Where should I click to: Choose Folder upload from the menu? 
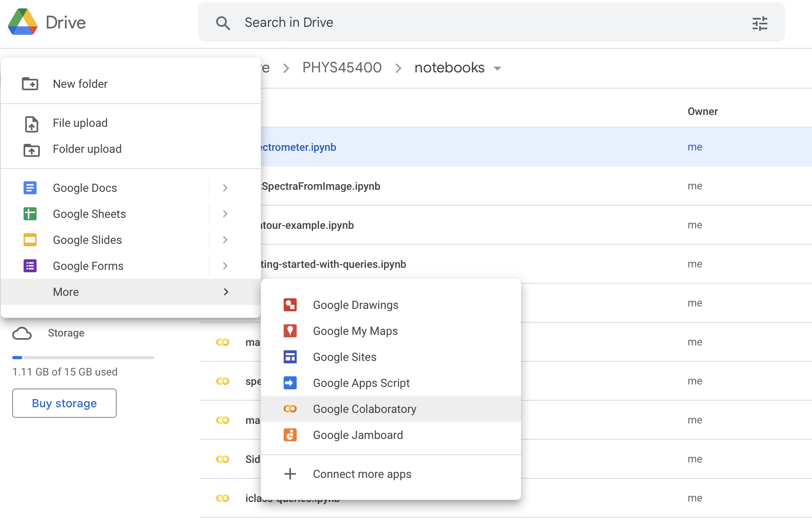(x=131, y=149)
